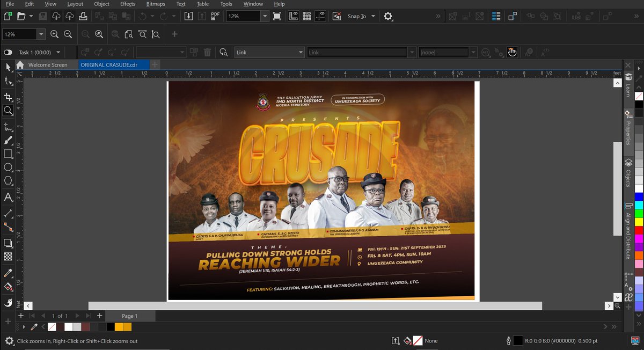This screenshot has width=644, height=350.
Task: Click the Upload to cloud icon
Action: pyautogui.click(x=70, y=16)
